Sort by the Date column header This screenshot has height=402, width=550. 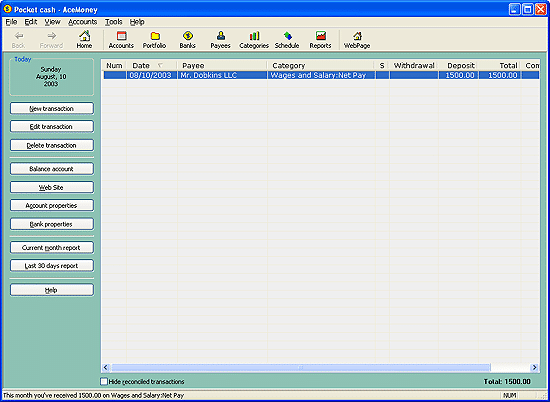pos(152,66)
